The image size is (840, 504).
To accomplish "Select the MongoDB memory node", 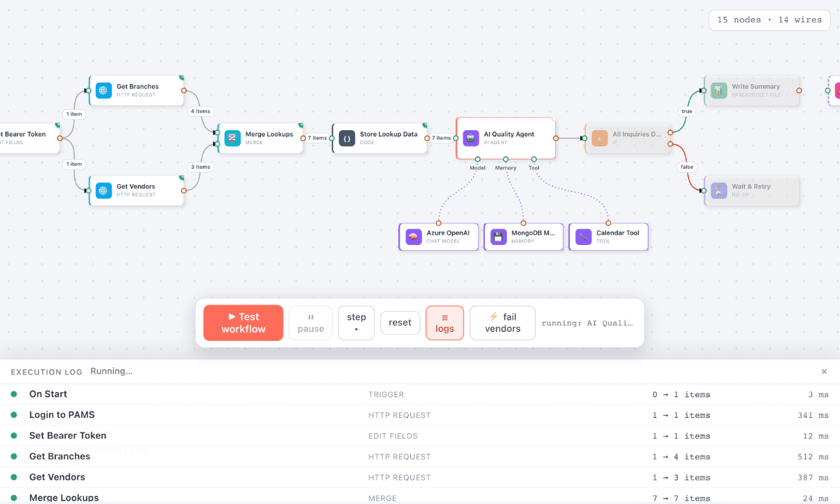I will click(524, 237).
